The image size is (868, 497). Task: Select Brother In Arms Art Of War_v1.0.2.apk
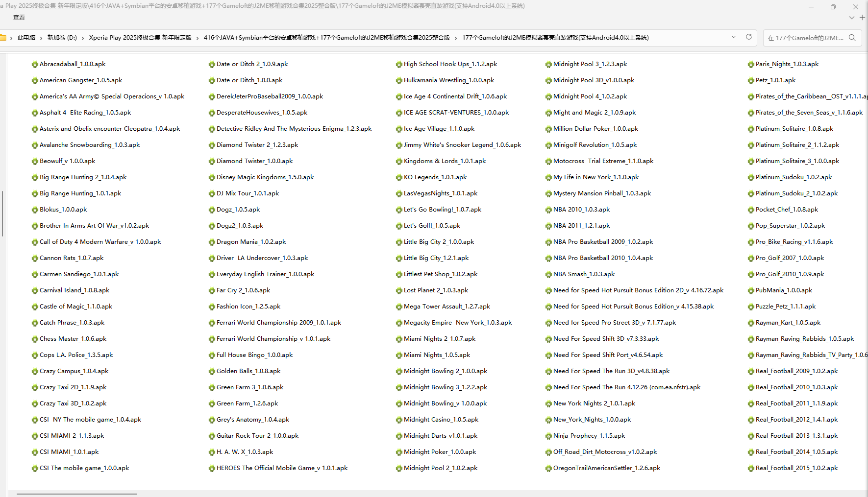point(94,226)
